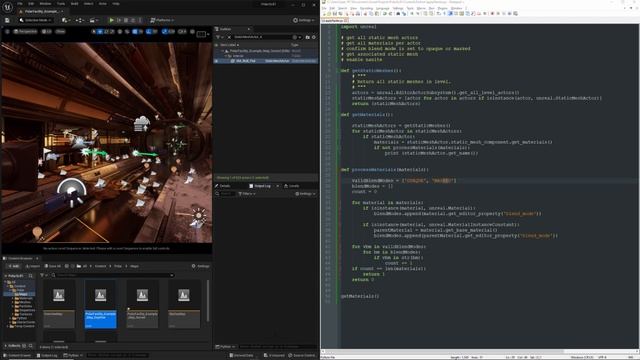Expand the Collections section
Screen dimensions: 640x360
pyautogui.click(x=6, y=346)
